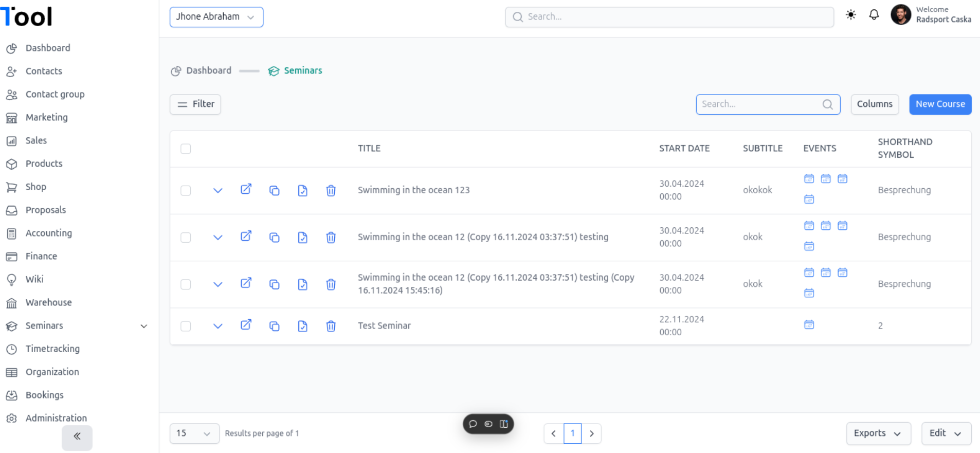Click the panel layout icon in floating toolbar
980x453 pixels.
504,424
